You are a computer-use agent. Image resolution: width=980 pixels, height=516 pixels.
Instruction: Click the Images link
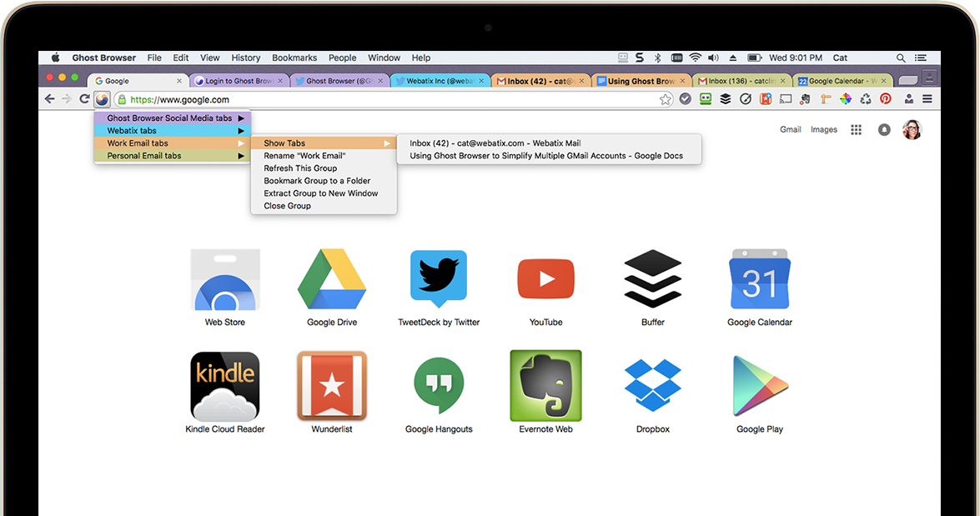pos(824,130)
